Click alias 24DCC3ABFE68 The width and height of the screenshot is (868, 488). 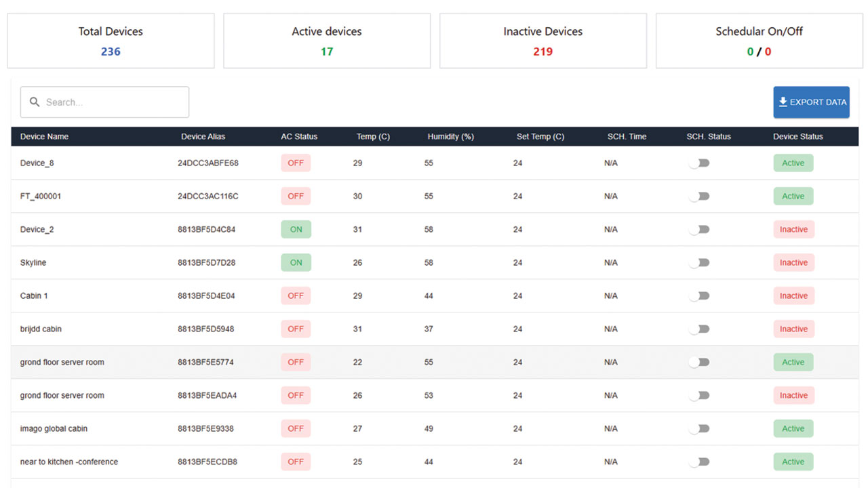208,163
